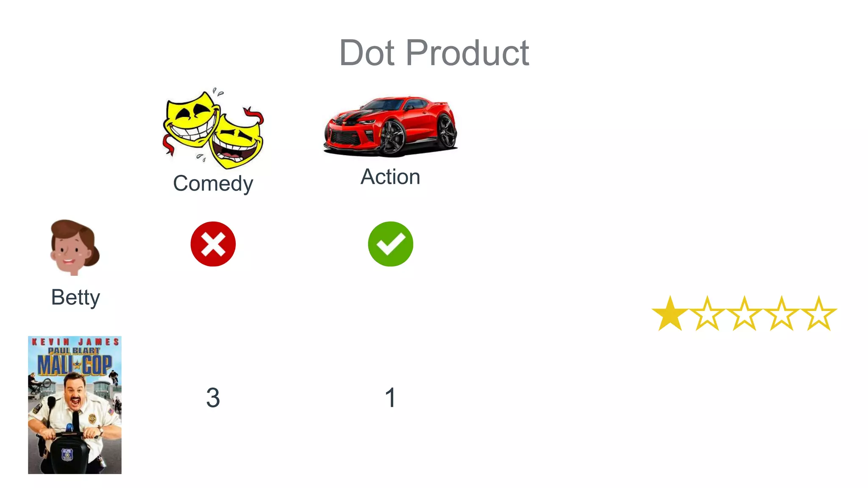Click the fourth empty star outline
This screenshot has height=488, width=868.
click(x=781, y=314)
